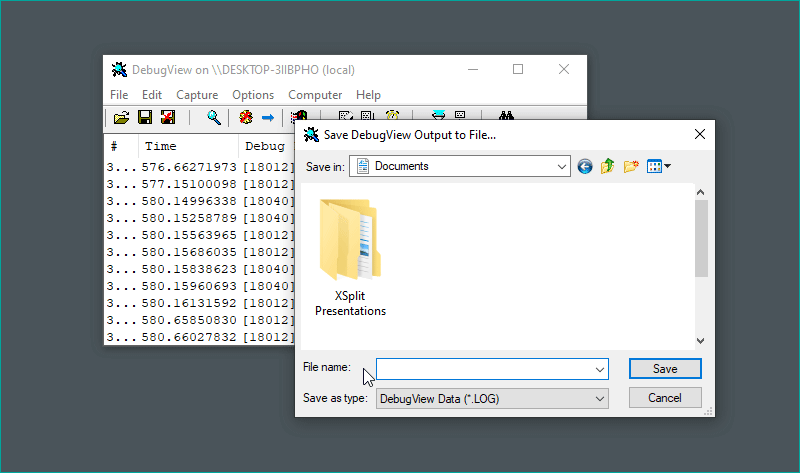Screen dimensions: 800x473
Task: Select the row with time 580.15960693
Action: (200, 286)
